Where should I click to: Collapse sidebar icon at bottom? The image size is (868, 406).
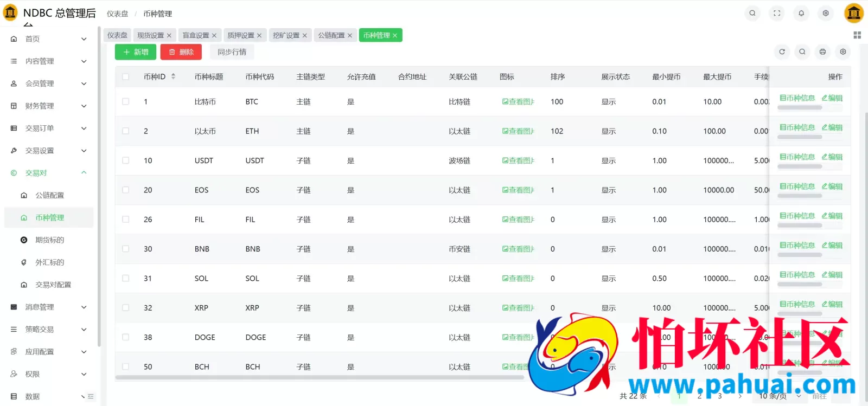tap(91, 396)
